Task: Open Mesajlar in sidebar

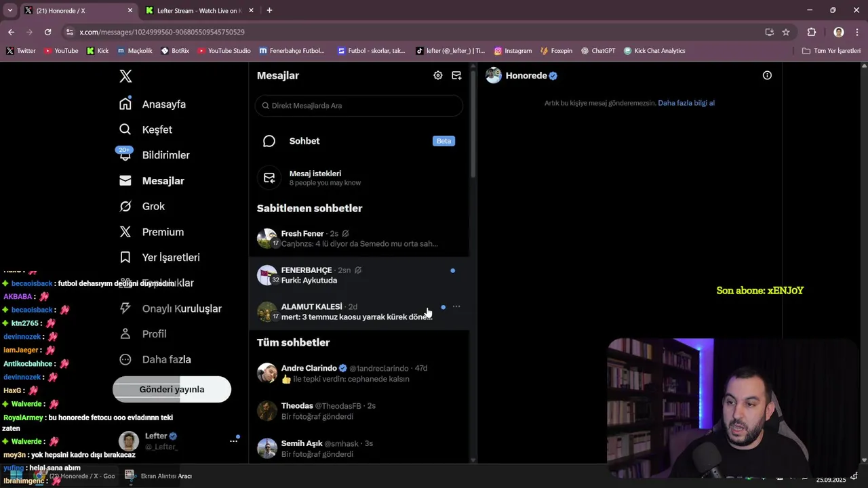Action: (x=152, y=181)
